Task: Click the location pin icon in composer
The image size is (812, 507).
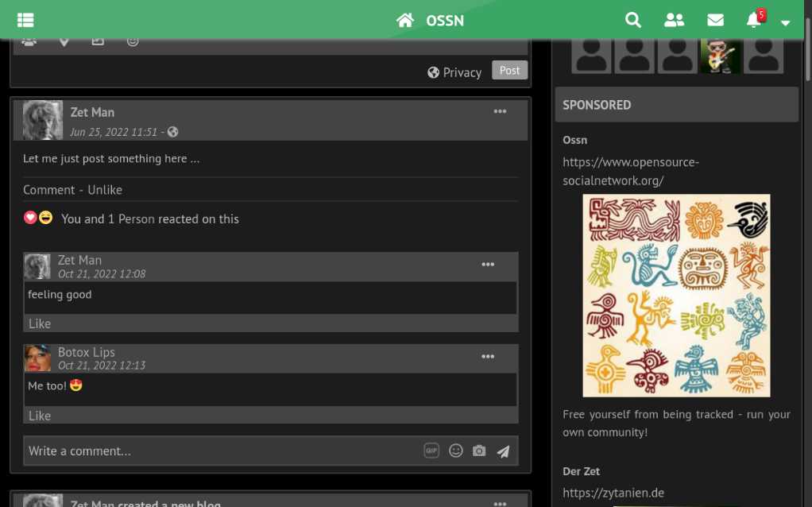Action: pos(64,42)
